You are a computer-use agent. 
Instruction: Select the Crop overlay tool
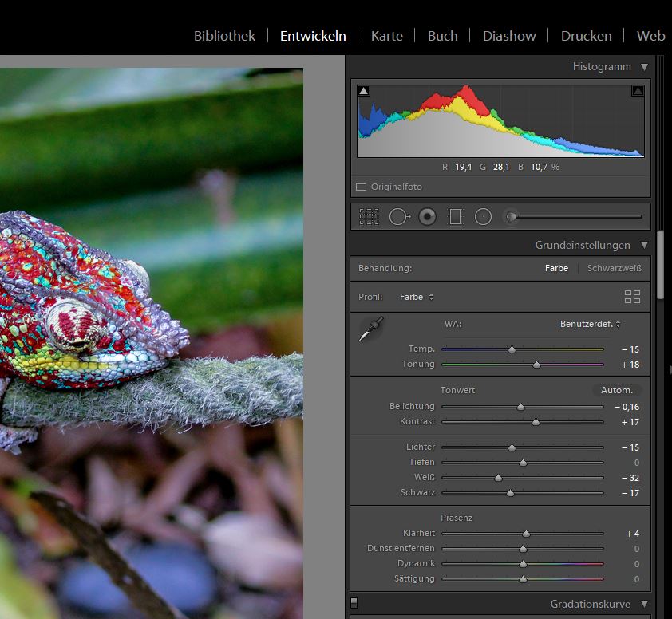click(369, 215)
